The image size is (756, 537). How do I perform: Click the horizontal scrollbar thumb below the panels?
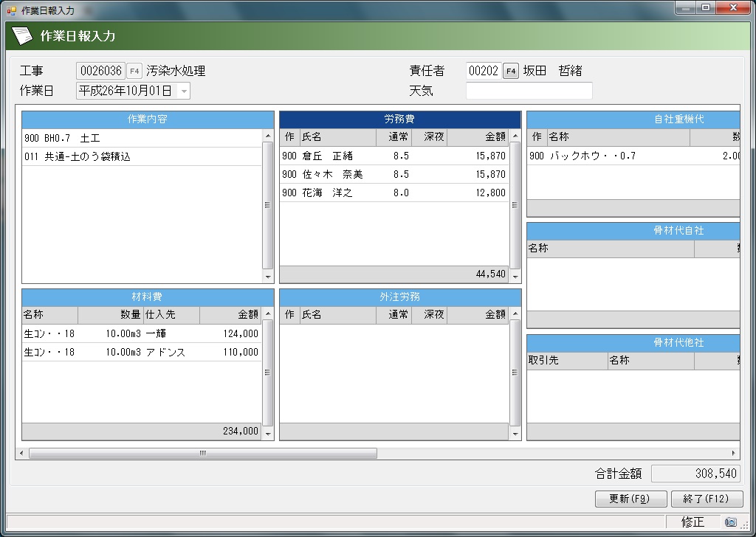(202, 453)
